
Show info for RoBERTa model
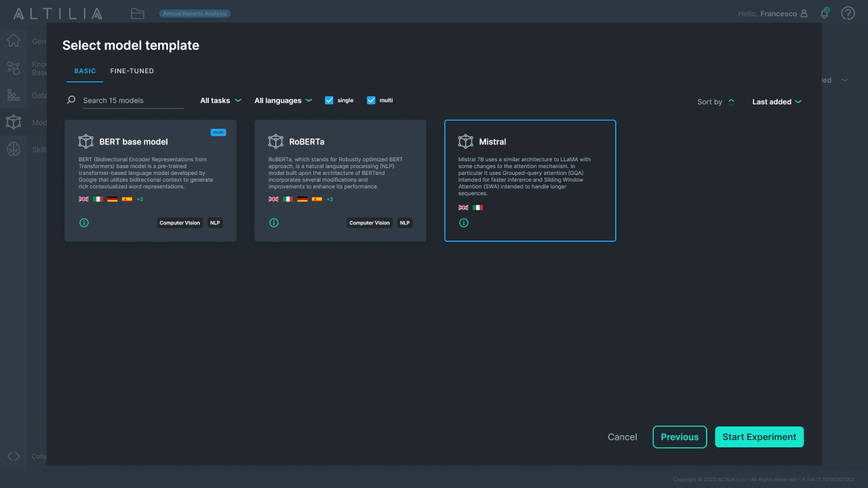click(274, 222)
